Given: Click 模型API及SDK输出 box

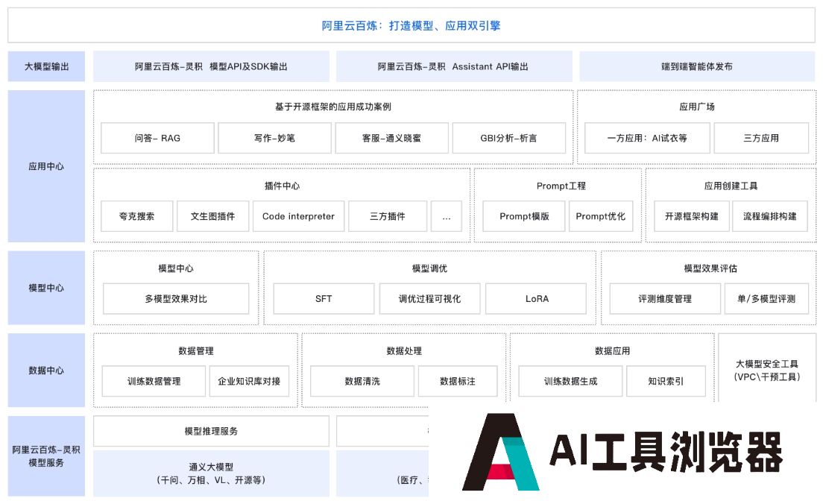Looking at the screenshot, I should [x=211, y=66].
